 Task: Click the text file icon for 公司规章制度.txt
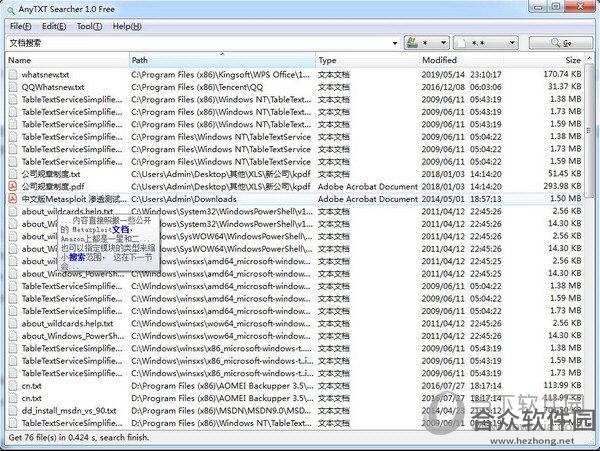pyautogui.click(x=13, y=174)
